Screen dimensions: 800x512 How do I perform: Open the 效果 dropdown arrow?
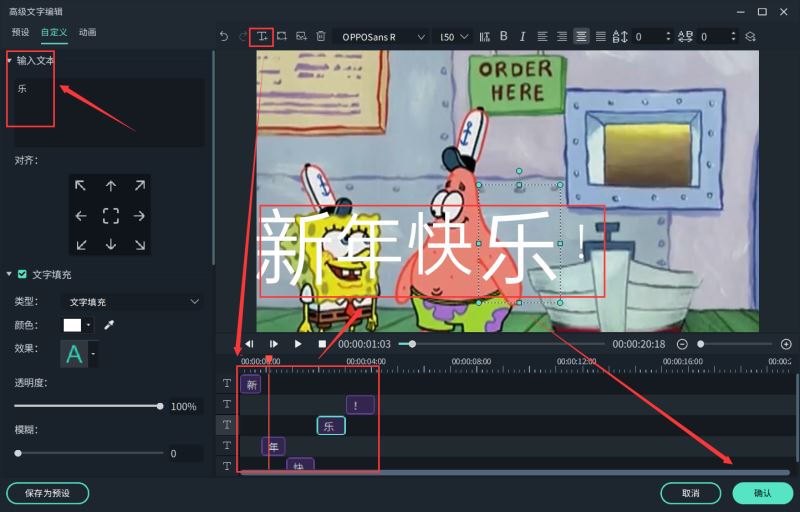pyautogui.click(x=93, y=353)
